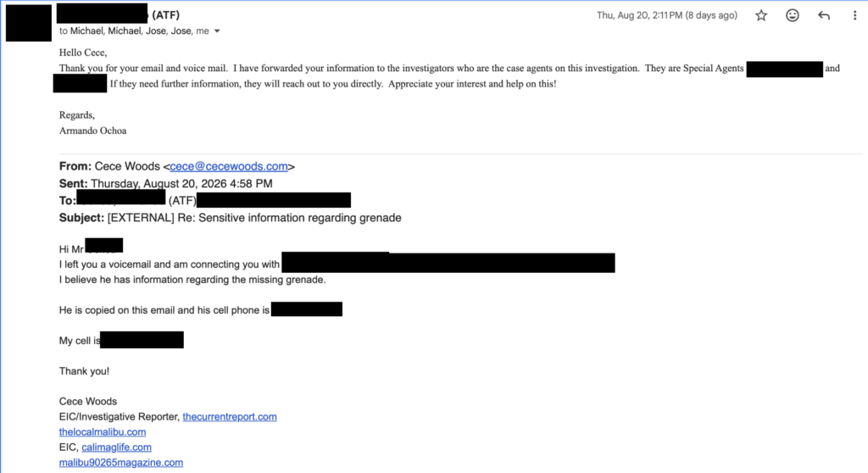Viewport: 868px width, 473px height.
Task: Visit thecurrentreport.com link
Action: pos(230,416)
